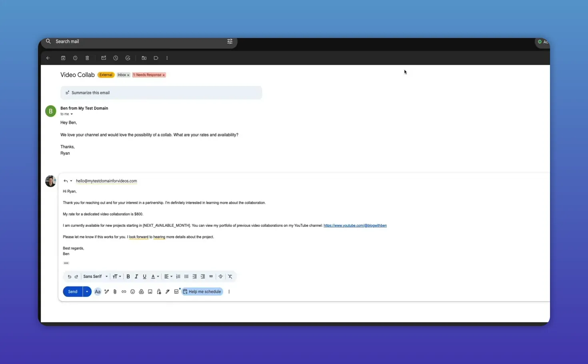Click the search magnifier icon
Viewport: 588px width, 364px height.
(x=48, y=41)
